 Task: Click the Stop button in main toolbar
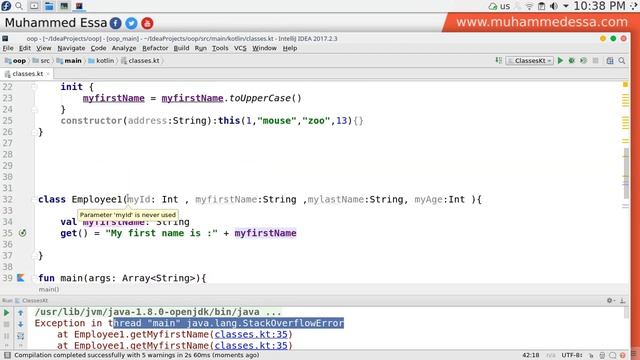tap(596, 60)
